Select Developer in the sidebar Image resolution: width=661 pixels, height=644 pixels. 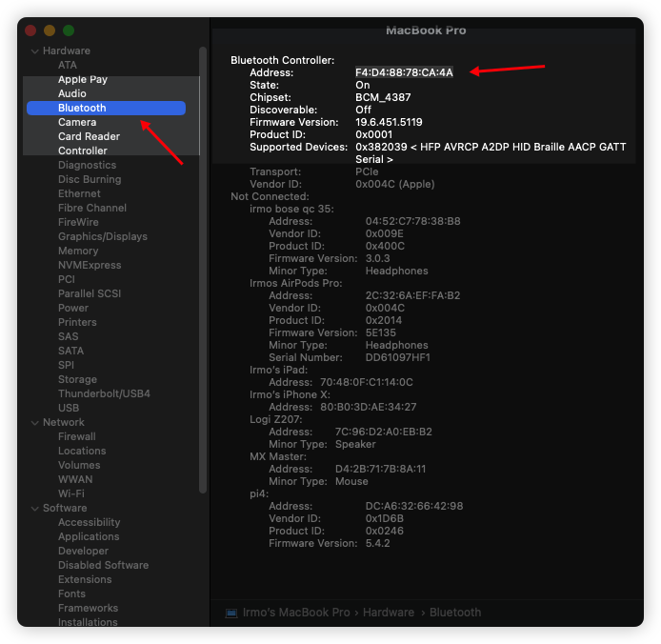(x=84, y=552)
